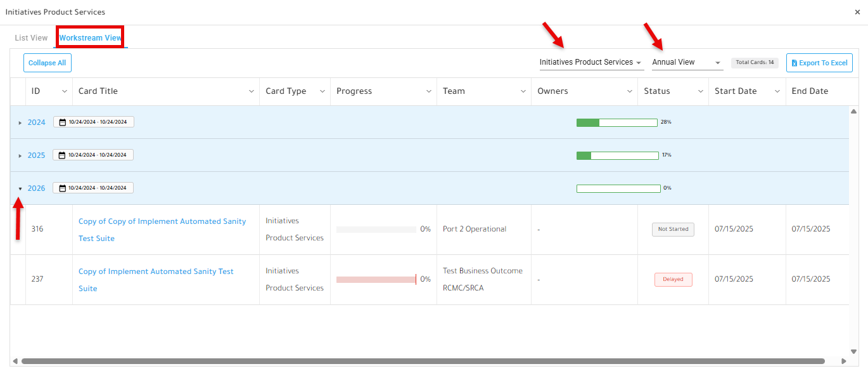Open the Annual View dropdown
Viewport: 868px width, 378px height.
[x=687, y=62]
